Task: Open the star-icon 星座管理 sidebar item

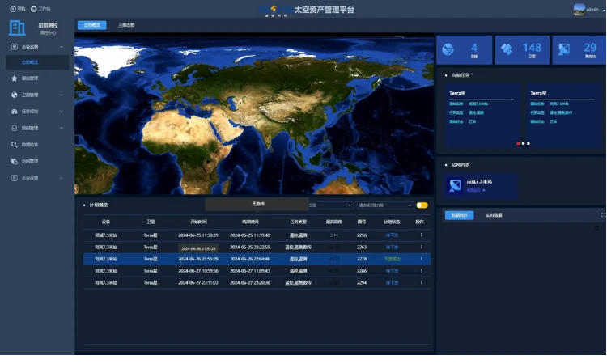Action: click(15, 78)
